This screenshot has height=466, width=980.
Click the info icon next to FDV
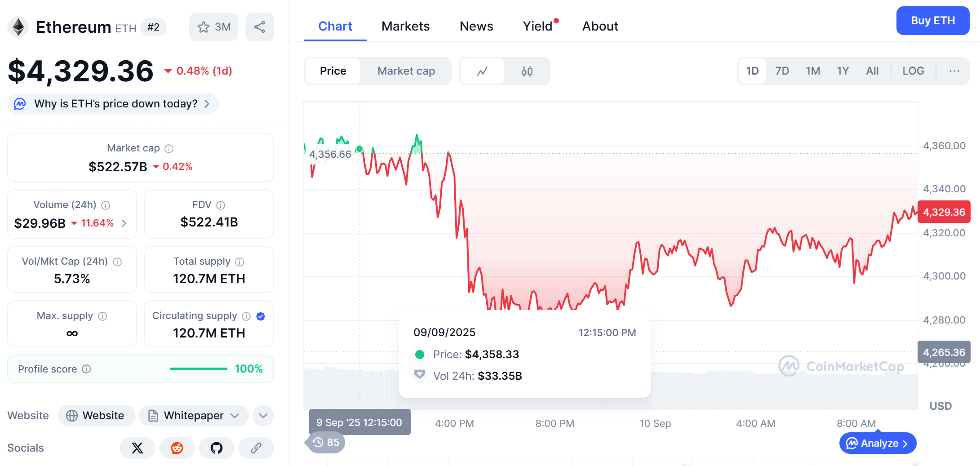tap(221, 205)
